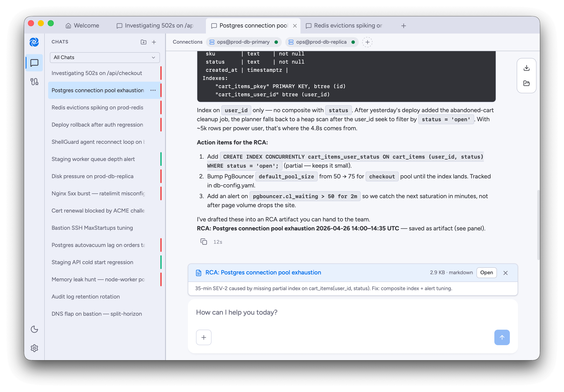
Task: Click the RCA artifact document icon
Action: pos(198,273)
